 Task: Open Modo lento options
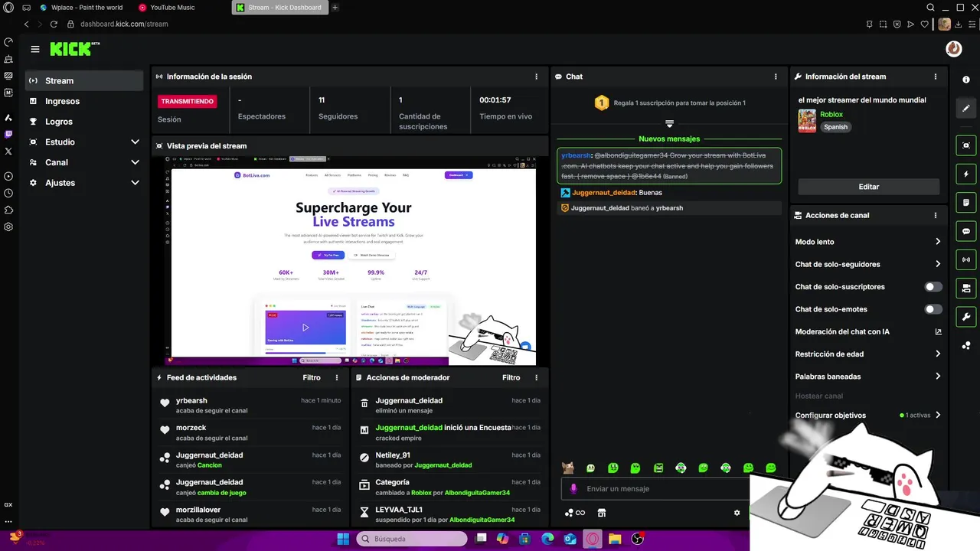868,242
